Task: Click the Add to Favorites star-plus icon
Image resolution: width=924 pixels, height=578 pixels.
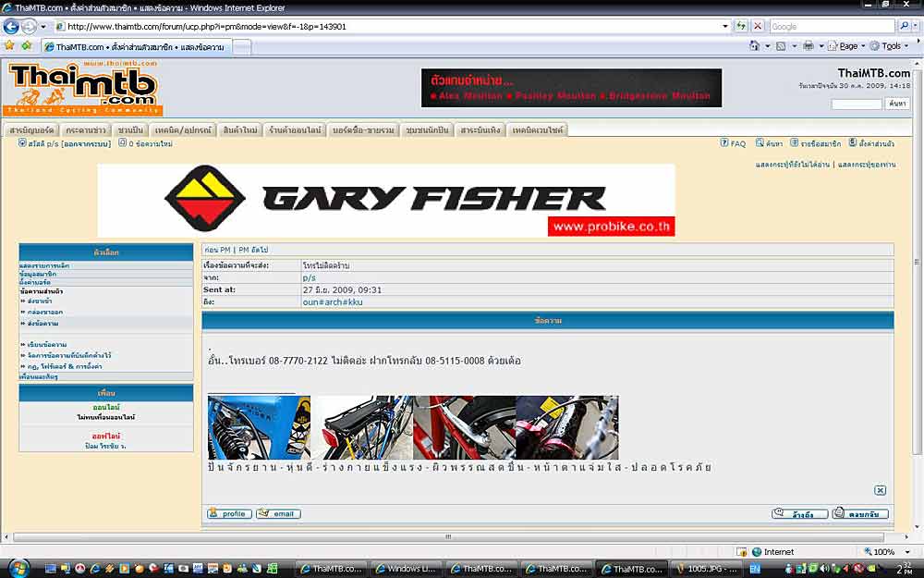Action: pos(27,45)
